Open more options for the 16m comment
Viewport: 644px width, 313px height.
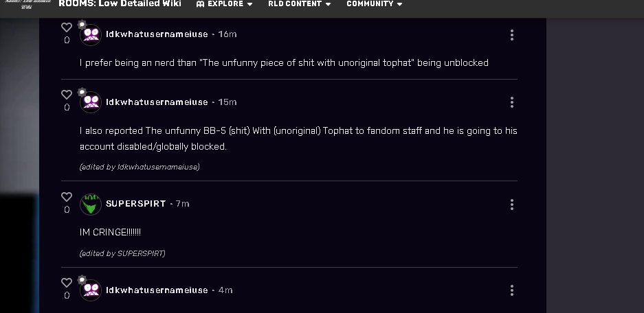(x=512, y=35)
